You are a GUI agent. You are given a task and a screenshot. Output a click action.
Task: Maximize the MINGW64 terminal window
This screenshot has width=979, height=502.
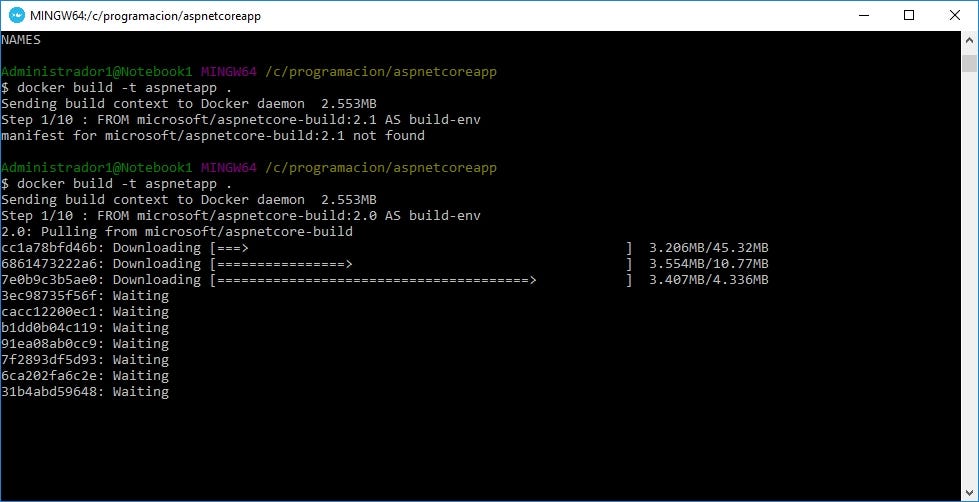pos(909,15)
